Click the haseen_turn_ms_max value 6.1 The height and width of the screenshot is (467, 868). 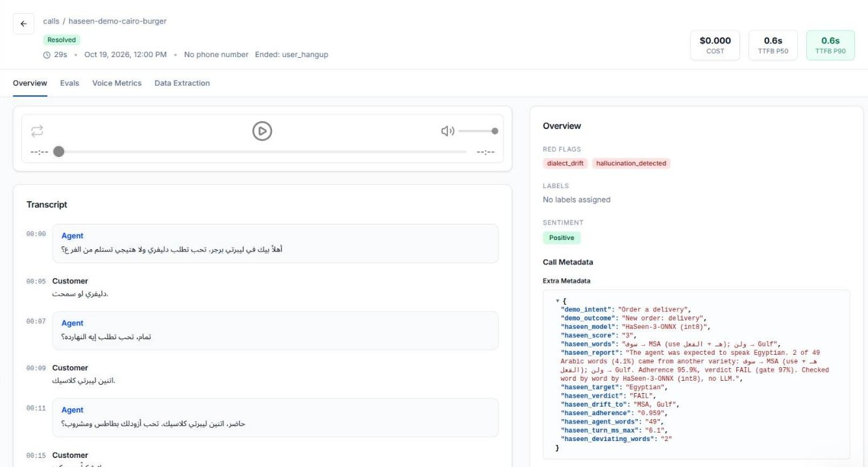point(654,430)
